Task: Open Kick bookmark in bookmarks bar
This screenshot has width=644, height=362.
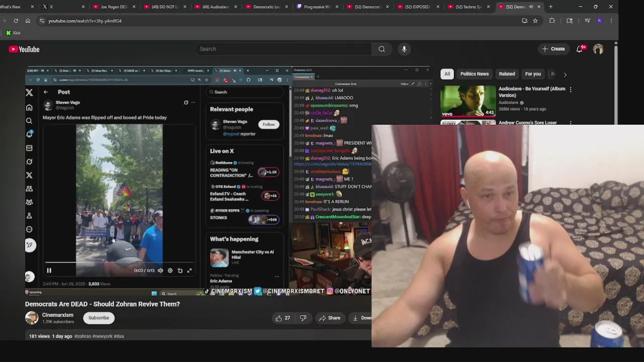Action: coord(13,33)
